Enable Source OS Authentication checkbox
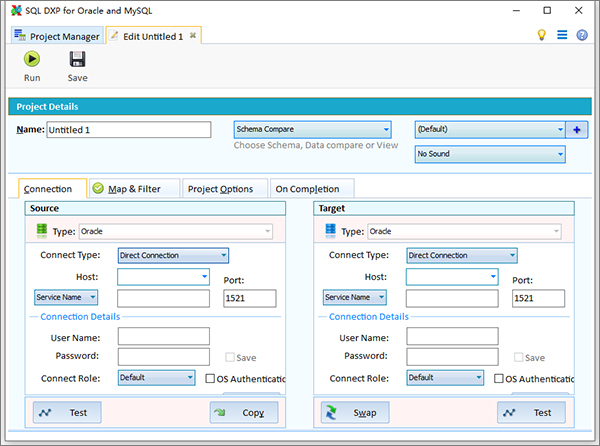600x446 pixels. (x=211, y=378)
